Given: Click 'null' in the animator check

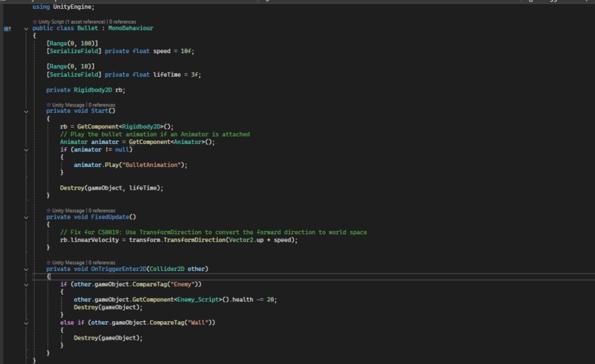Looking at the screenshot, I should (x=122, y=150).
